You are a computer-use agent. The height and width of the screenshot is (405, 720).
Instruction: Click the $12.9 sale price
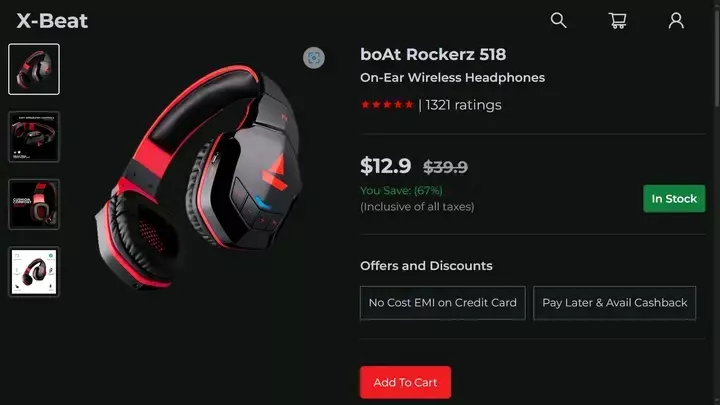click(386, 166)
